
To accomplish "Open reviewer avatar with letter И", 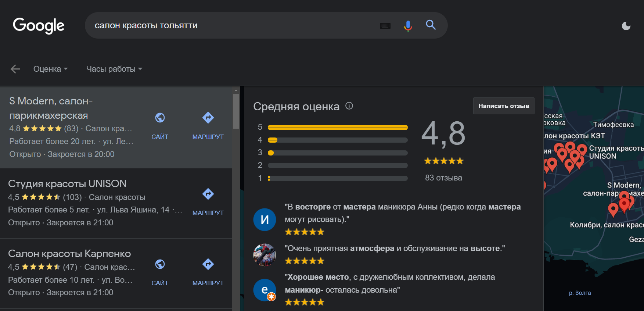I will 265,219.
